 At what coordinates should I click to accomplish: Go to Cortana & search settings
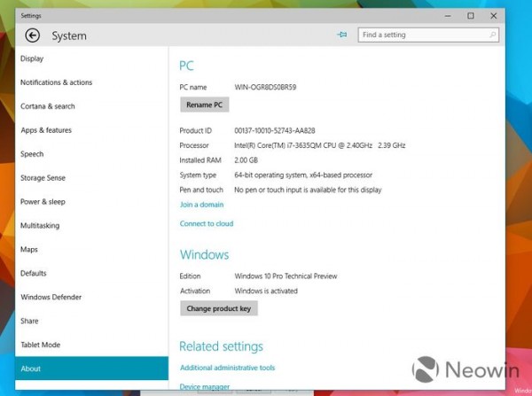click(48, 107)
